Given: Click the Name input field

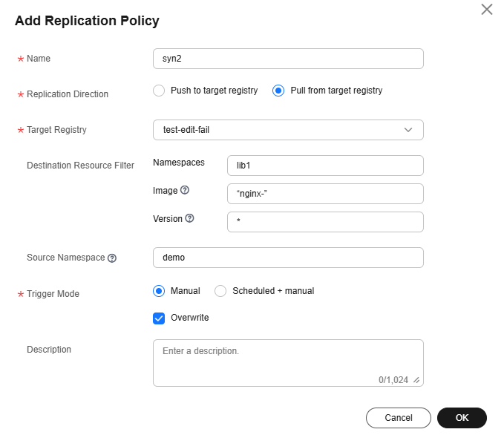Looking at the screenshot, I should [x=287, y=59].
